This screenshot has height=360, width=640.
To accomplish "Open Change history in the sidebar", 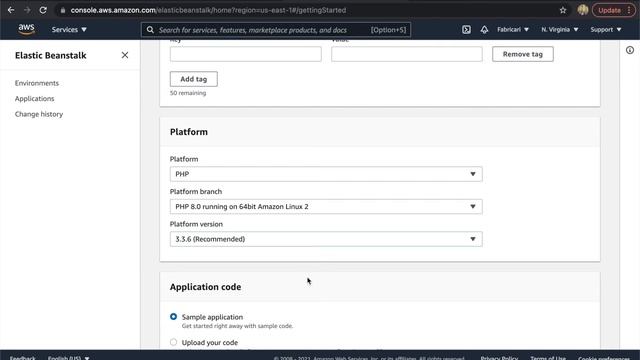I will (x=39, y=114).
